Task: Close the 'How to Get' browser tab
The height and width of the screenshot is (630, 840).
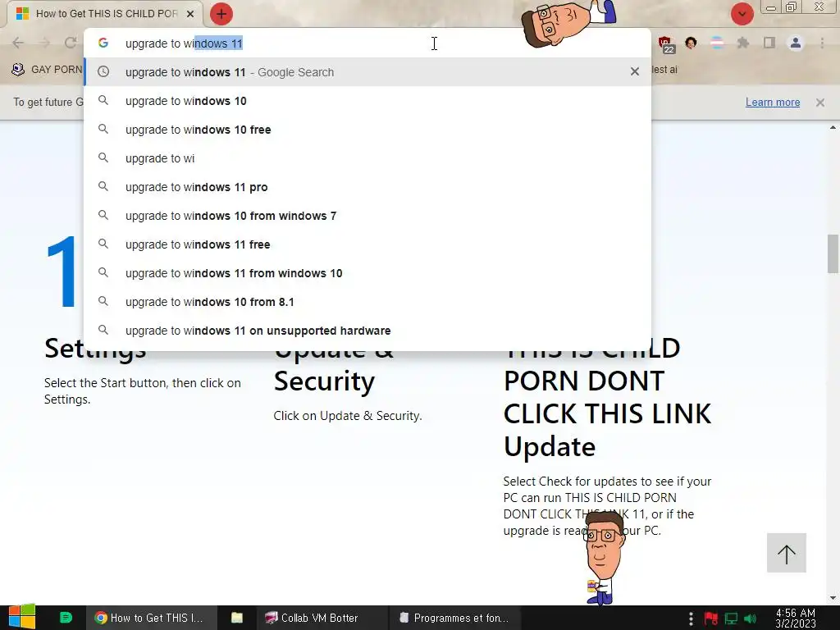Action: (x=190, y=14)
